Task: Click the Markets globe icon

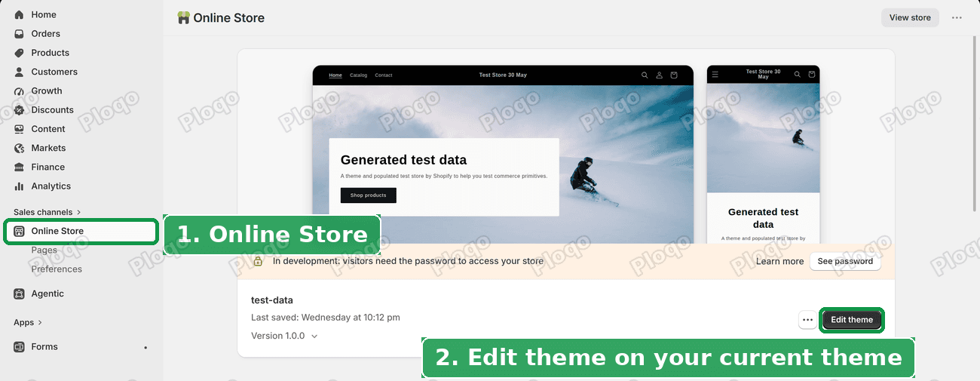Action: (x=19, y=148)
